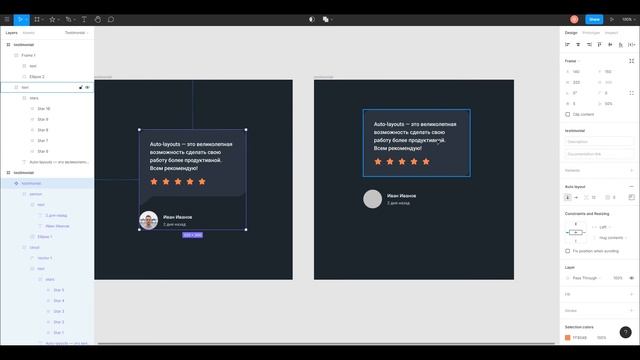
Task: Open the Testimonial page dropdown
Action: [76, 33]
